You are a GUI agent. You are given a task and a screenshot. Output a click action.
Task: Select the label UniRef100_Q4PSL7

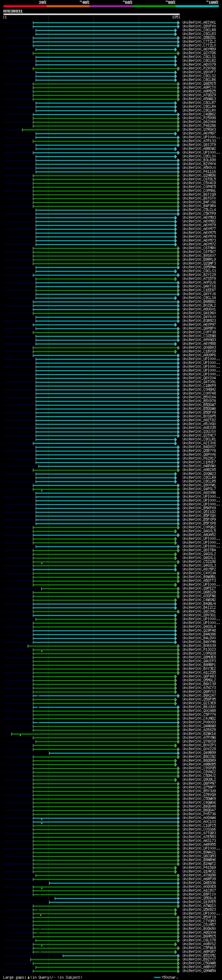click(x=199, y=489)
